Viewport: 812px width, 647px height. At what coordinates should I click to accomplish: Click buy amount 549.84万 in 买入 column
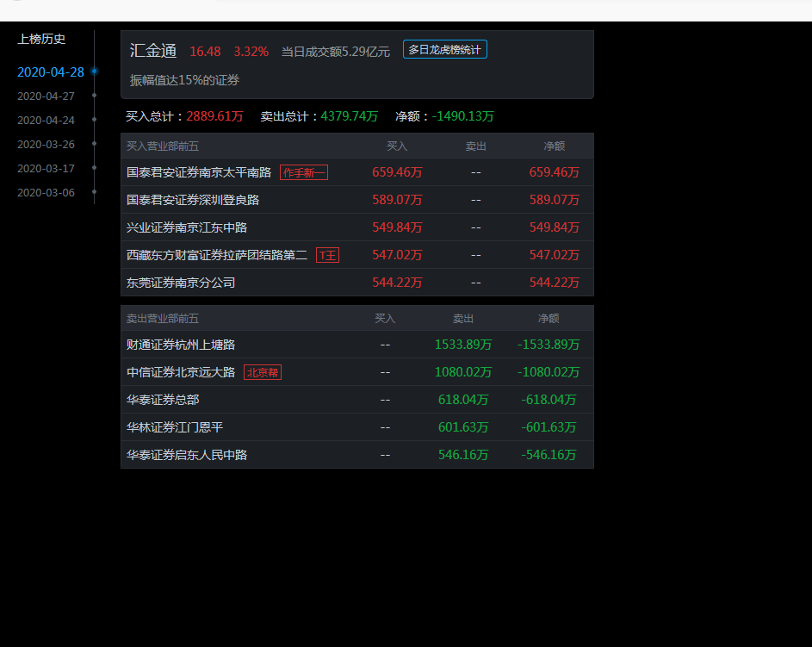[397, 227]
